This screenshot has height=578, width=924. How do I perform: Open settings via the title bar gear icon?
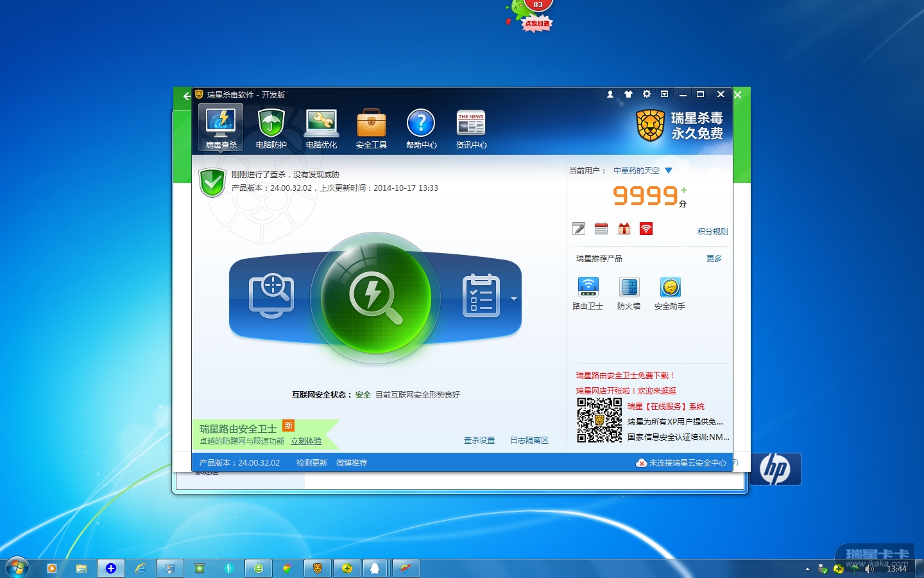coord(647,94)
